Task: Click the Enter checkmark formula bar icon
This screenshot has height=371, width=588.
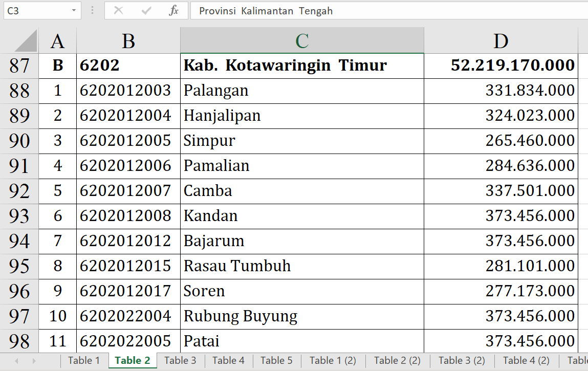Action: pyautogui.click(x=146, y=11)
